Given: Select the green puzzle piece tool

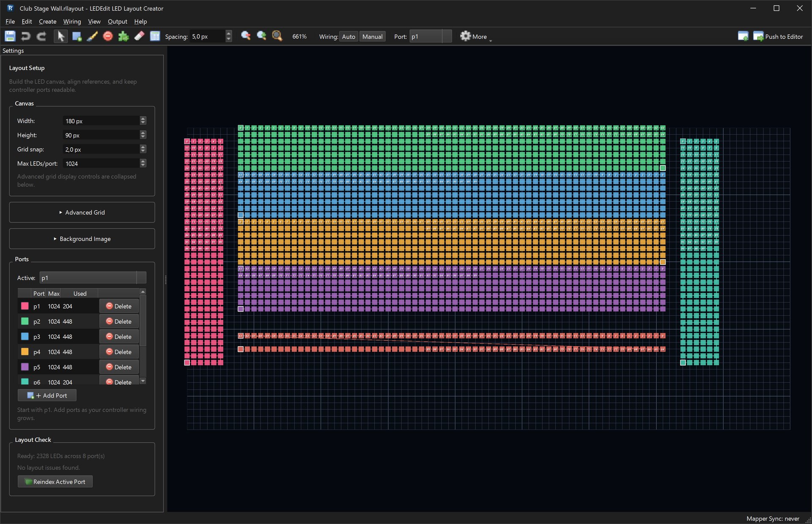Looking at the screenshot, I should (x=123, y=36).
